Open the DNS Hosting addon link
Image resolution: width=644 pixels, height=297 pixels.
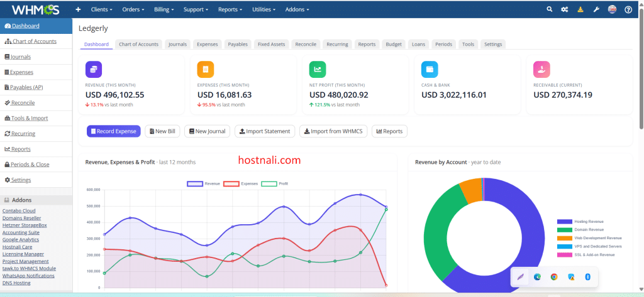[x=16, y=283]
